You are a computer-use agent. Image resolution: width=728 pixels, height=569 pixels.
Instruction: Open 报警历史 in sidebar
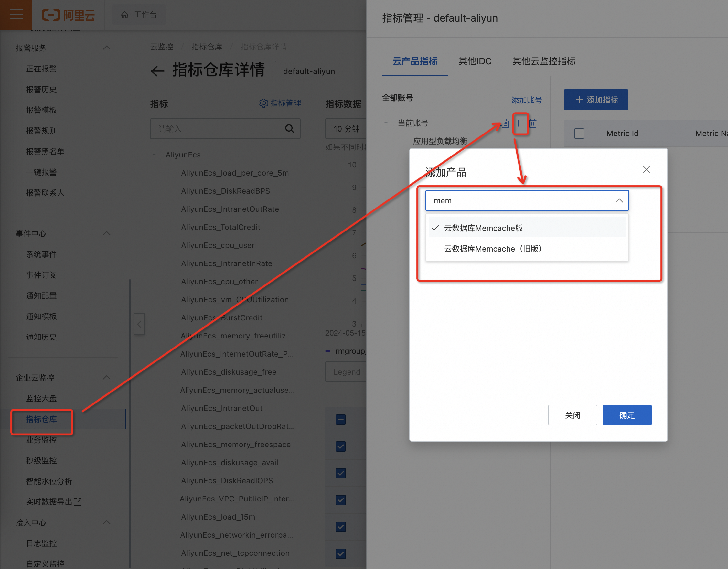(41, 89)
